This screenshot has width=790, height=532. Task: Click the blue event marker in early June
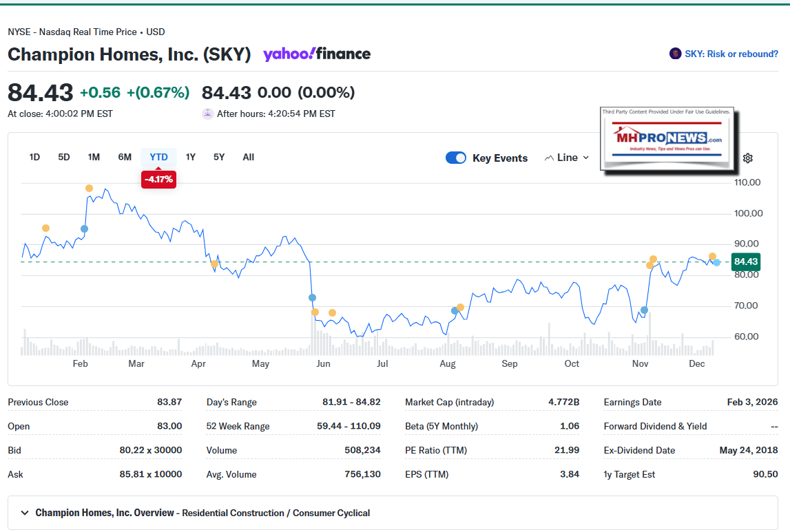click(x=311, y=297)
